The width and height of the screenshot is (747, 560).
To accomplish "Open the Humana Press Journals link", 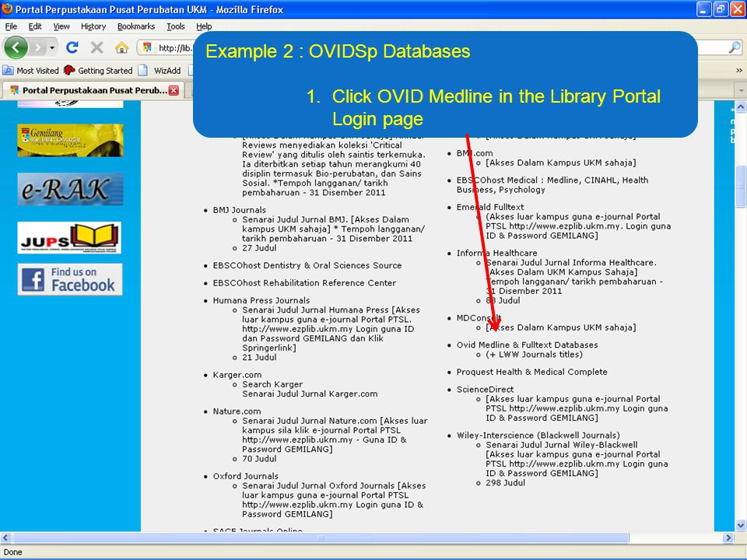I will (261, 300).
